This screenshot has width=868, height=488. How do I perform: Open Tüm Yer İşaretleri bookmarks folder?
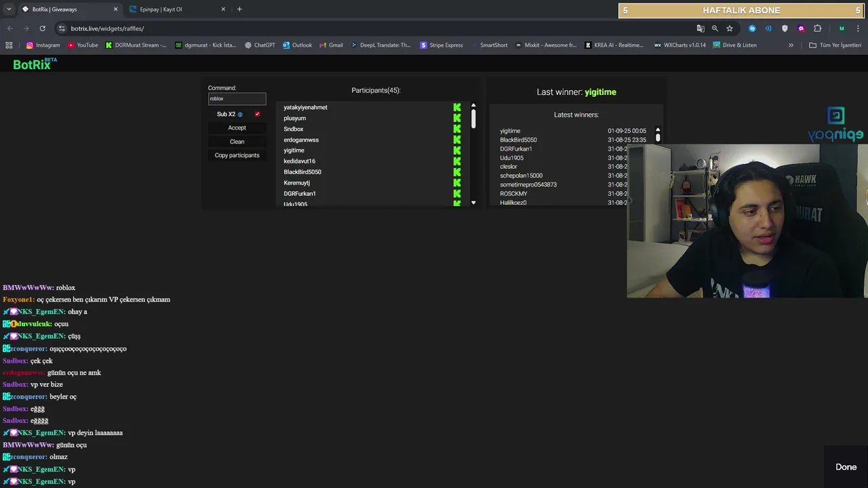(835, 45)
